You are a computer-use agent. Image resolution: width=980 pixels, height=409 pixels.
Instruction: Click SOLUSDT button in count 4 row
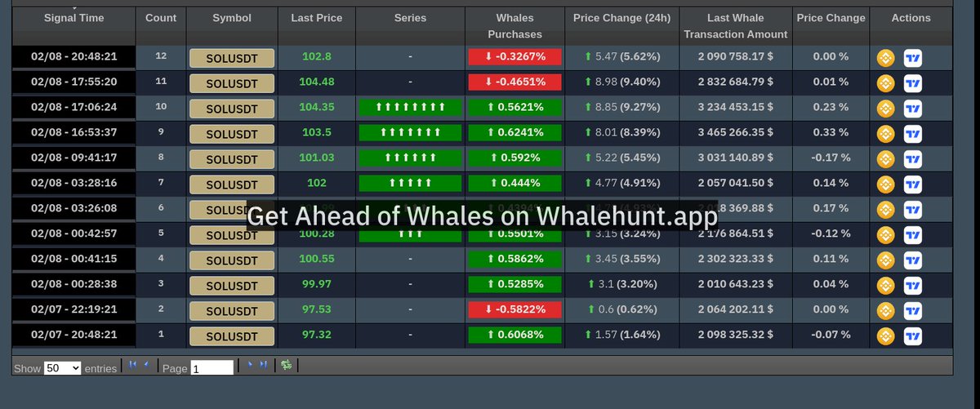click(232, 260)
